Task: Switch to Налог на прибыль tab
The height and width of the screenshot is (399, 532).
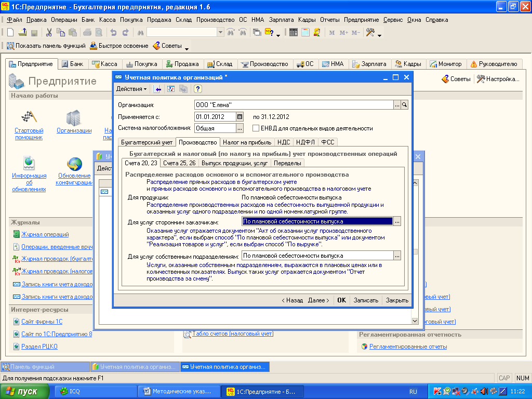Action: (247, 142)
